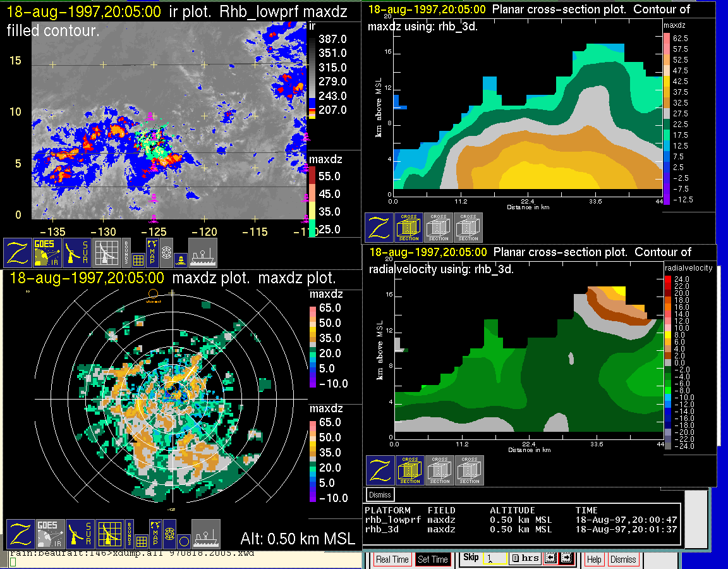
Task: Click the Help button in the time controller
Action: coord(594,560)
